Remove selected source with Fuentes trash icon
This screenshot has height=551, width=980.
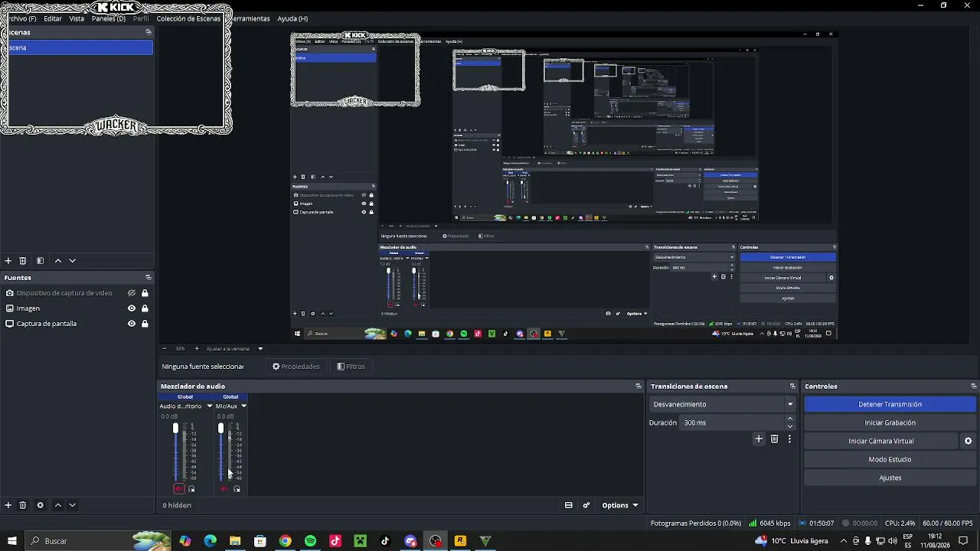pyautogui.click(x=22, y=505)
